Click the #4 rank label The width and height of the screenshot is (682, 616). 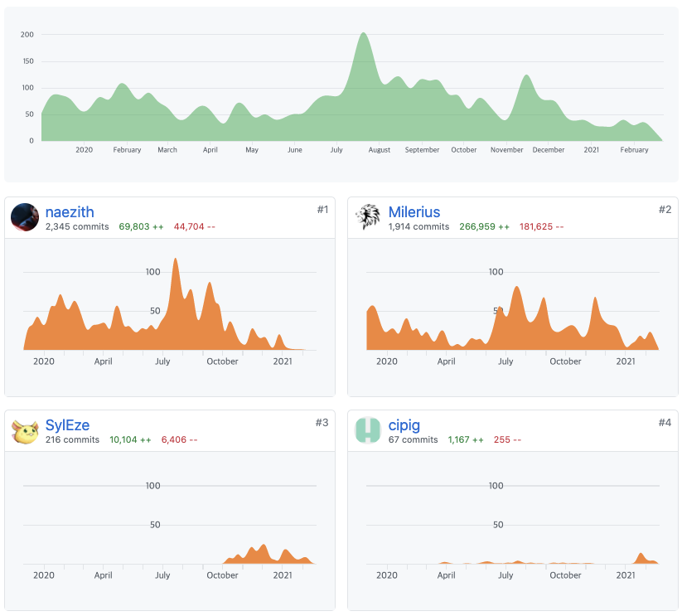point(665,423)
